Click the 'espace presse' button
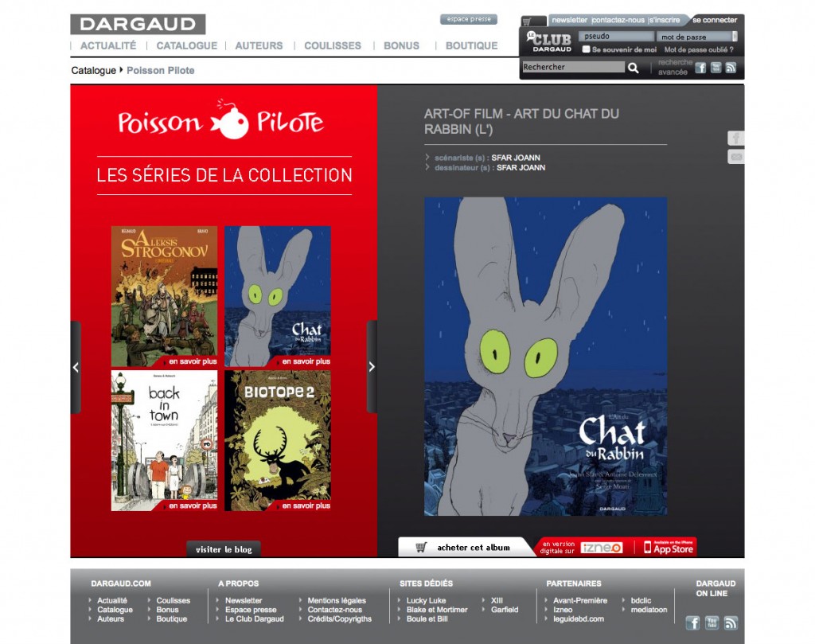 (469, 19)
